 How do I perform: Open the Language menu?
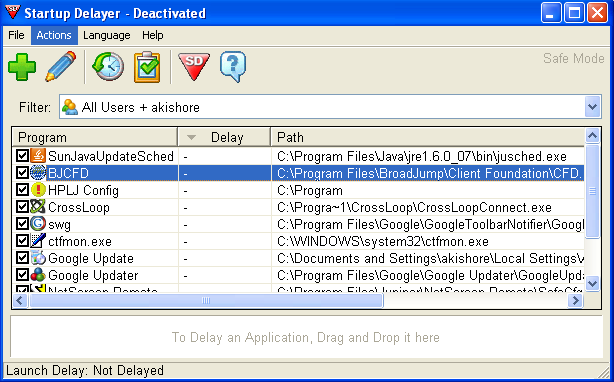107,35
